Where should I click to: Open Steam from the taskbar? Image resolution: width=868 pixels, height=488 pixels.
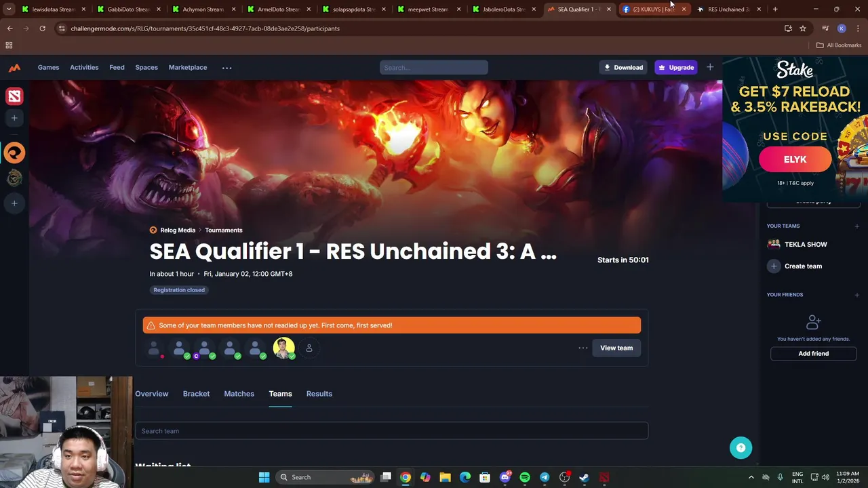pos(584,477)
